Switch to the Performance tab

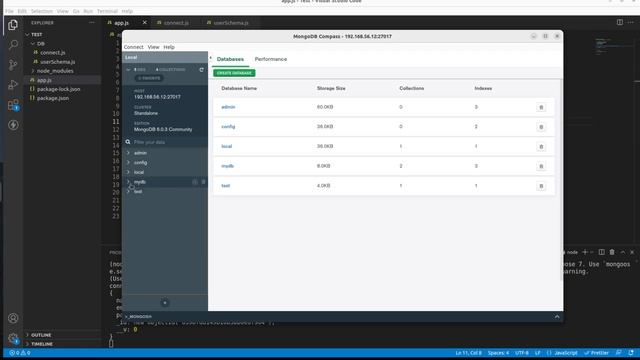click(x=271, y=59)
